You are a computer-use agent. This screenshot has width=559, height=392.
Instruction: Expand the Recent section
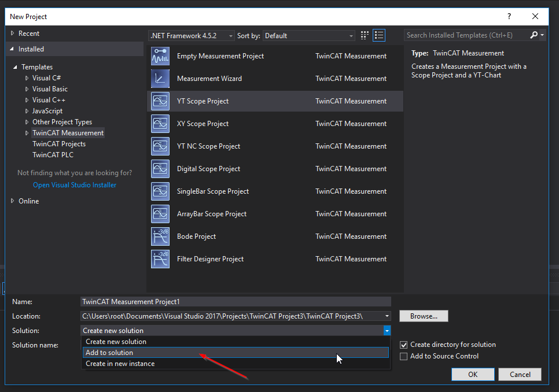coord(13,33)
